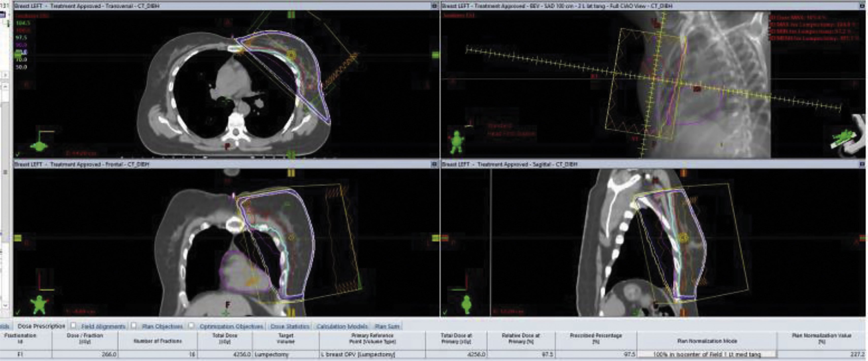Select the Dose Prescription tab
The width and height of the screenshot is (868, 361).
coord(41,326)
